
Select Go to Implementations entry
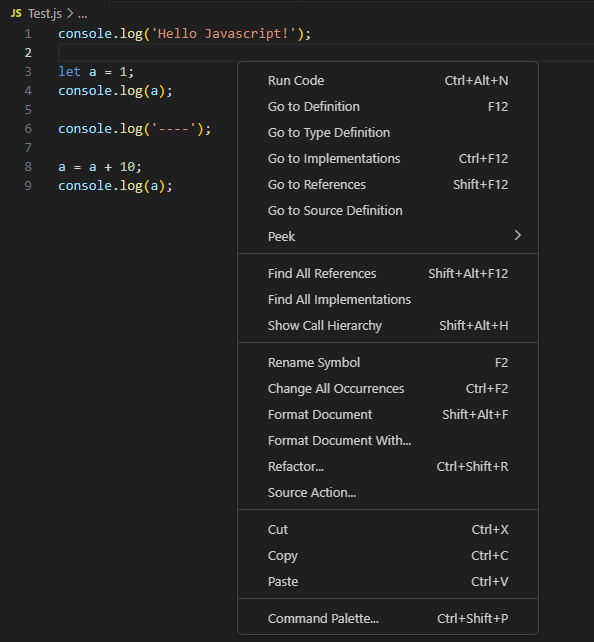[388, 158]
